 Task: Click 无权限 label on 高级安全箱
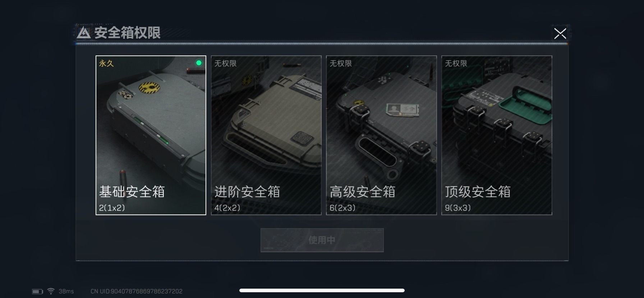[x=341, y=63]
